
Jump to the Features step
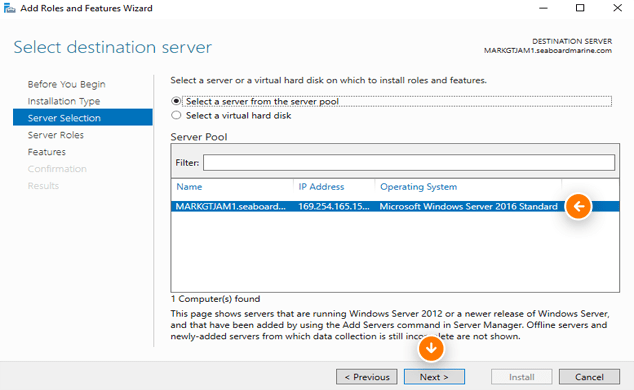pyautogui.click(x=46, y=152)
